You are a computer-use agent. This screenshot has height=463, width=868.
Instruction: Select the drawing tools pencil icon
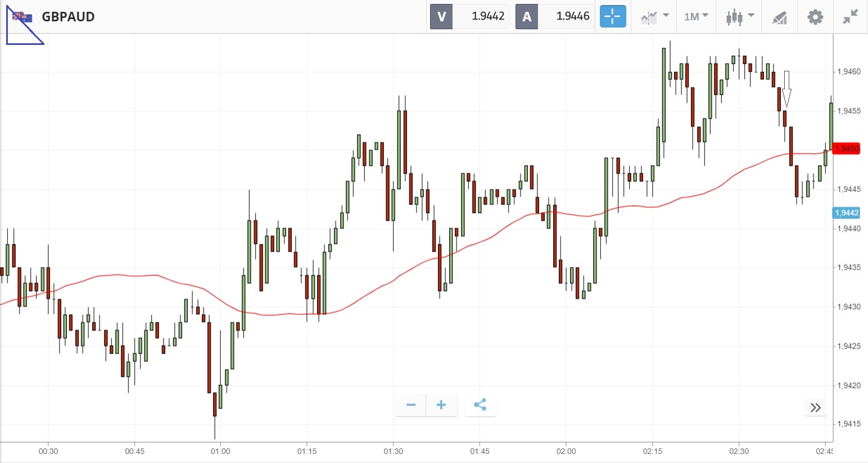tap(779, 17)
